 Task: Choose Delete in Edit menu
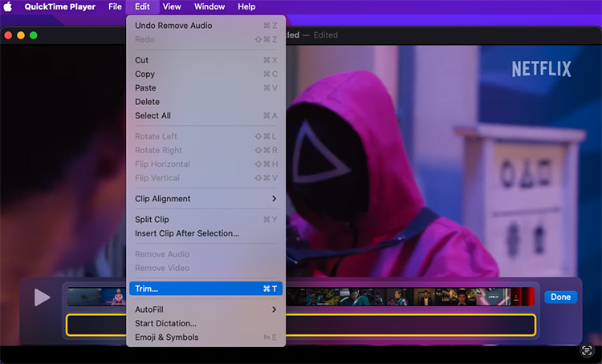click(205, 101)
